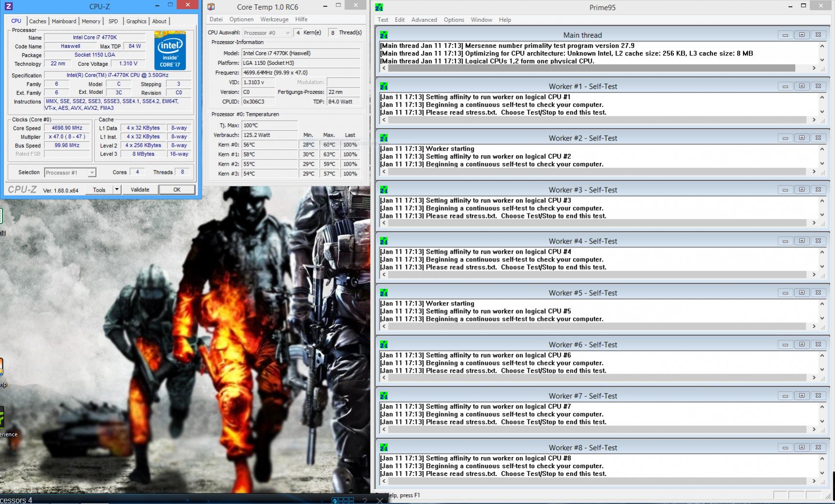Click the Tools button in CPU-Z

pos(99,190)
